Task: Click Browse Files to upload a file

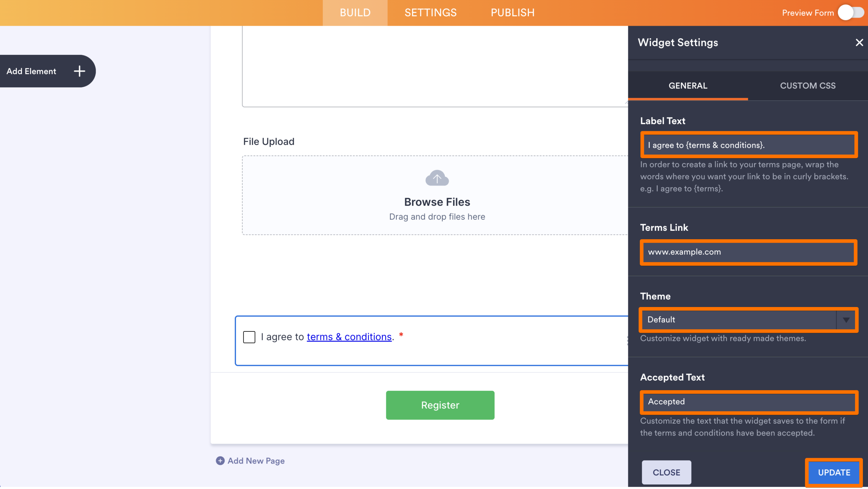Action: [x=437, y=202]
